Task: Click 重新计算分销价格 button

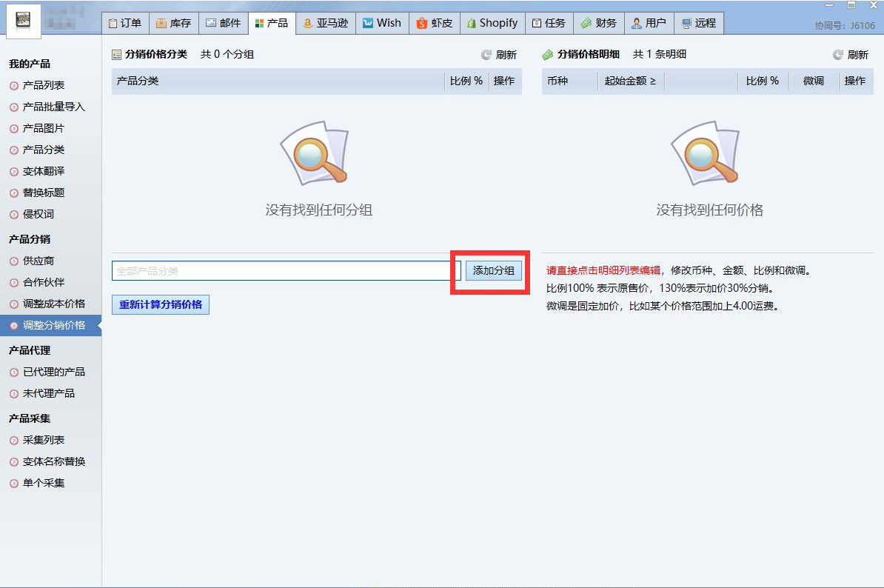Action: 161,304
